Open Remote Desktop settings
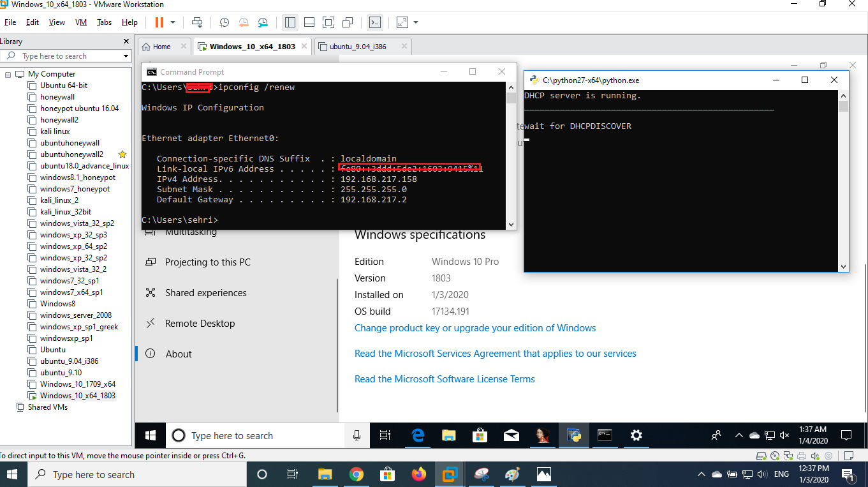Image resolution: width=868 pixels, height=487 pixels. click(200, 324)
